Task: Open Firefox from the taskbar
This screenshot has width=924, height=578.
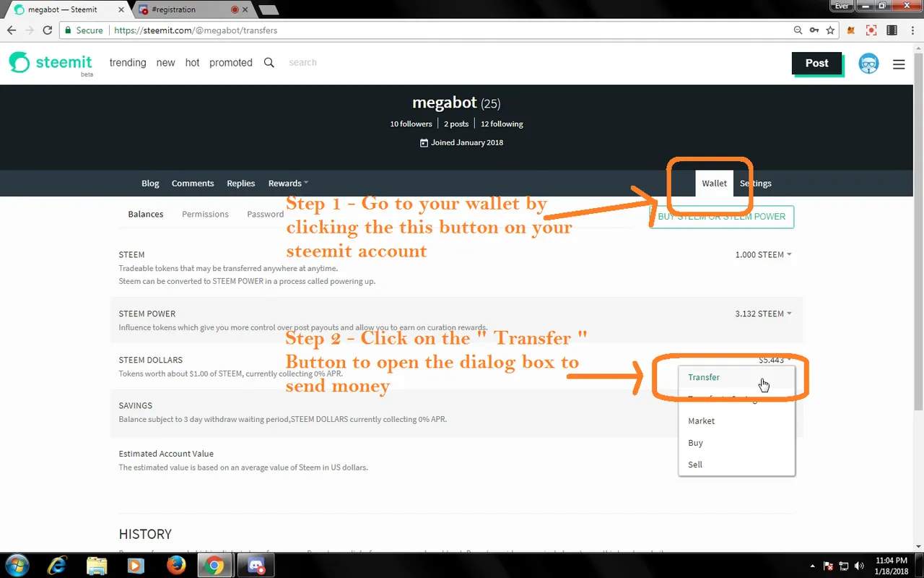Action: tap(175, 565)
